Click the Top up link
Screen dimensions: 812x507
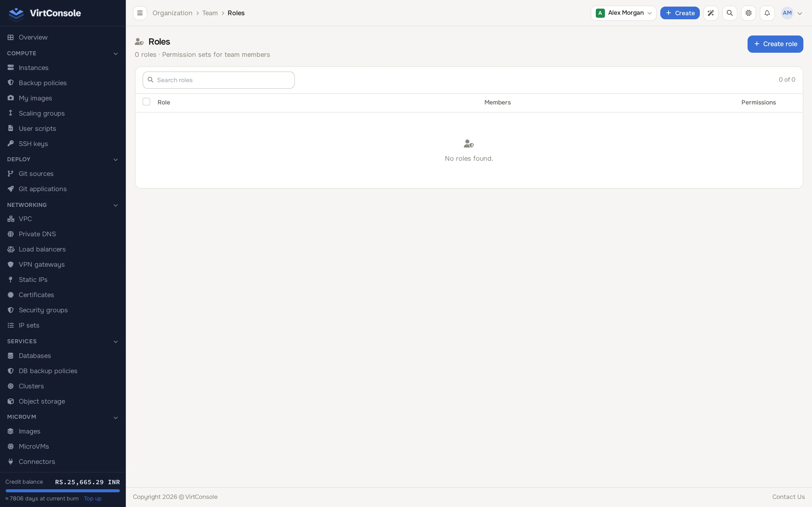tap(93, 499)
